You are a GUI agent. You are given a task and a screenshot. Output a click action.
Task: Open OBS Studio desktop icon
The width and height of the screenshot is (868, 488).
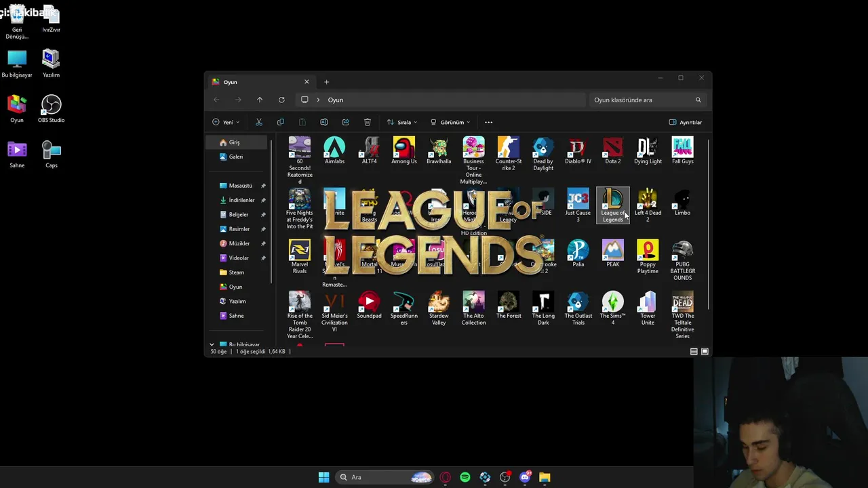(52, 109)
